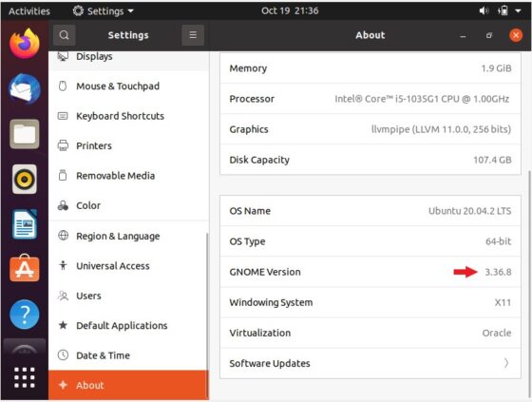Select the About panel entry

click(128, 385)
